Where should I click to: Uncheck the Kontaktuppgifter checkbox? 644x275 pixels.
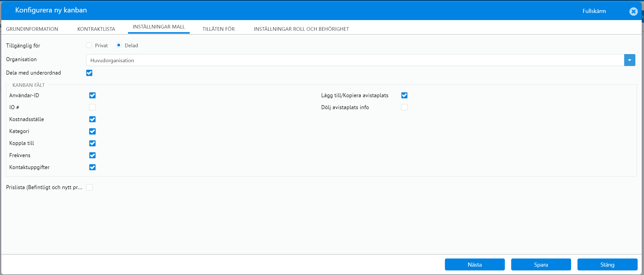[92, 167]
